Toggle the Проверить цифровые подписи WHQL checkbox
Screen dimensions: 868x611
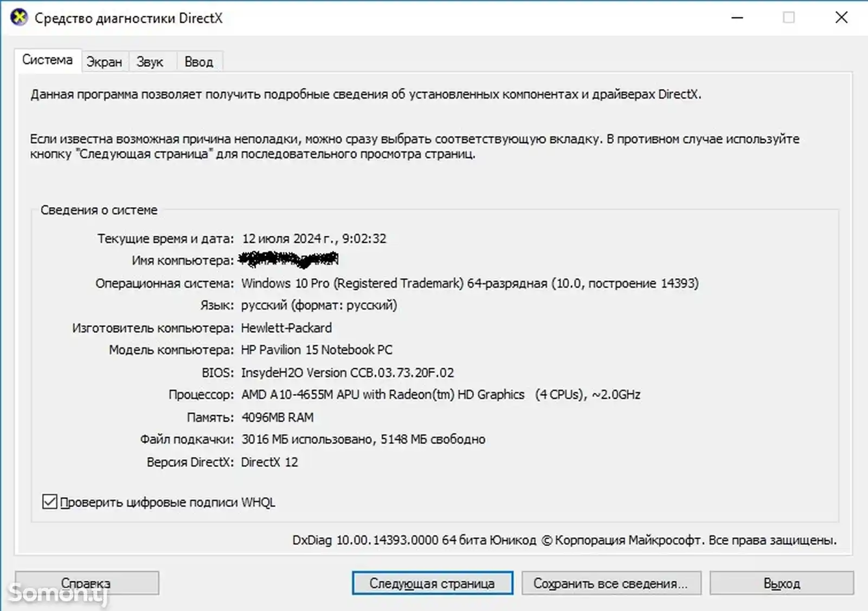click(50, 502)
